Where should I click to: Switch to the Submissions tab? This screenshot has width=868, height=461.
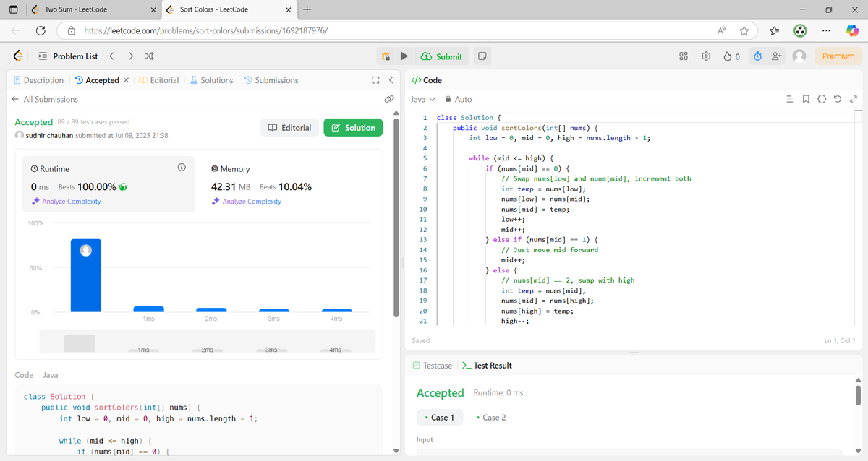coord(271,80)
